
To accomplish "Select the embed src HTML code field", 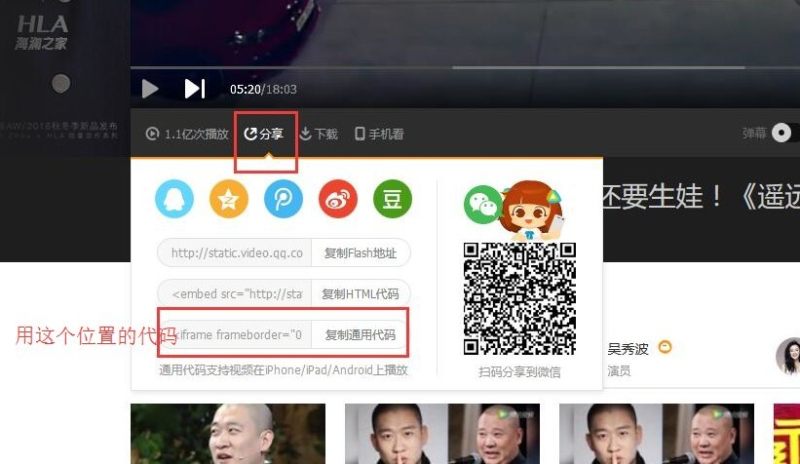I will [x=235, y=294].
